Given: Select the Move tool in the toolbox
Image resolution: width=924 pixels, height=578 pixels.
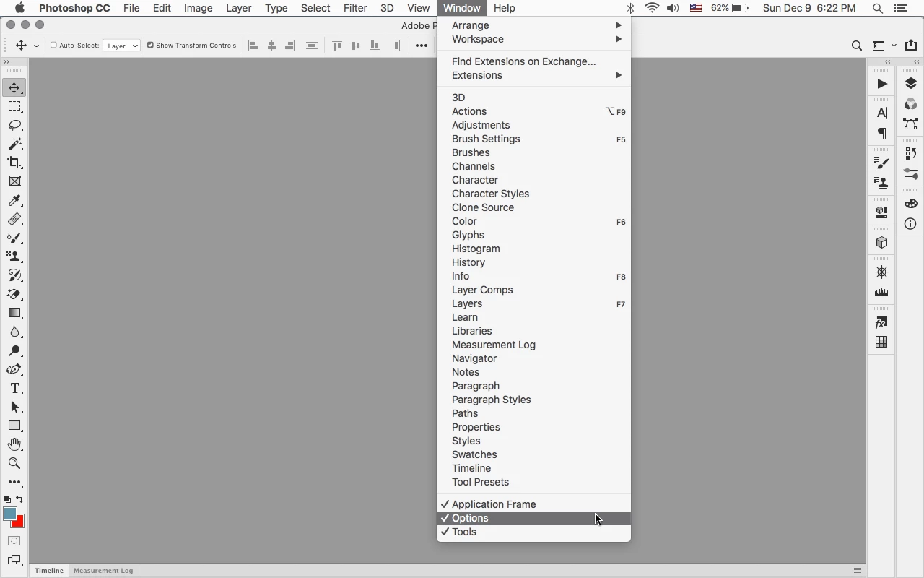Looking at the screenshot, I should 14,87.
